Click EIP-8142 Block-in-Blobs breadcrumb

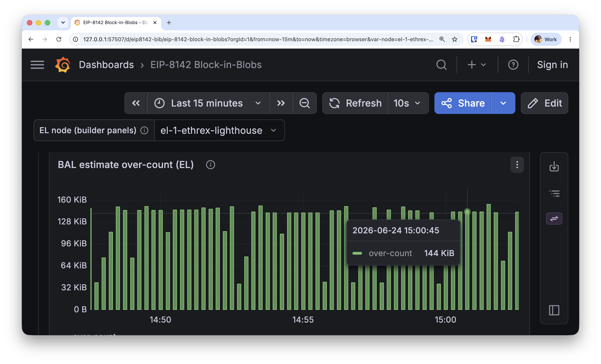click(206, 65)
